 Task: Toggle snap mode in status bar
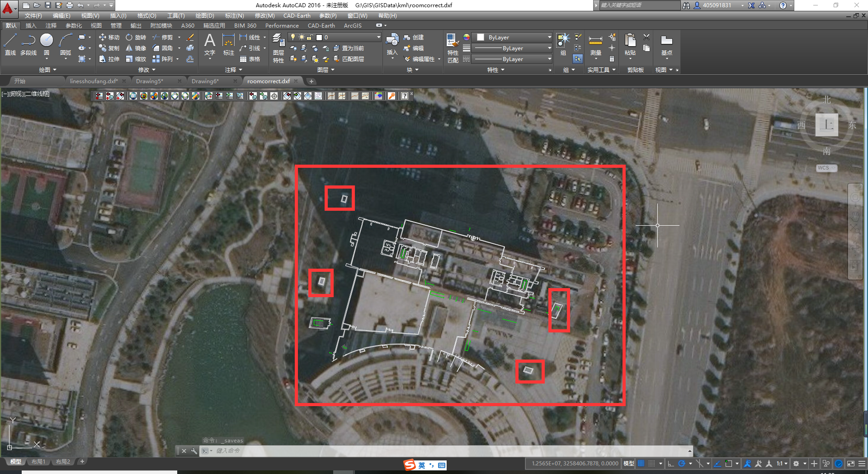point(651,464)
